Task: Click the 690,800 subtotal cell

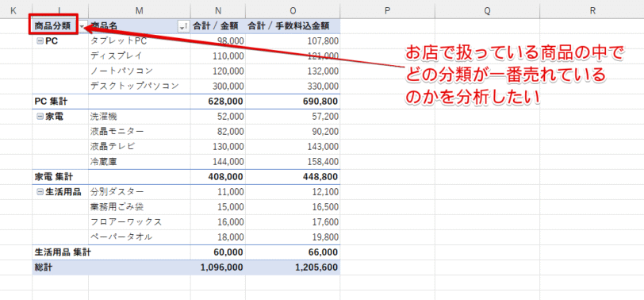Action: (x=293, y=102)
